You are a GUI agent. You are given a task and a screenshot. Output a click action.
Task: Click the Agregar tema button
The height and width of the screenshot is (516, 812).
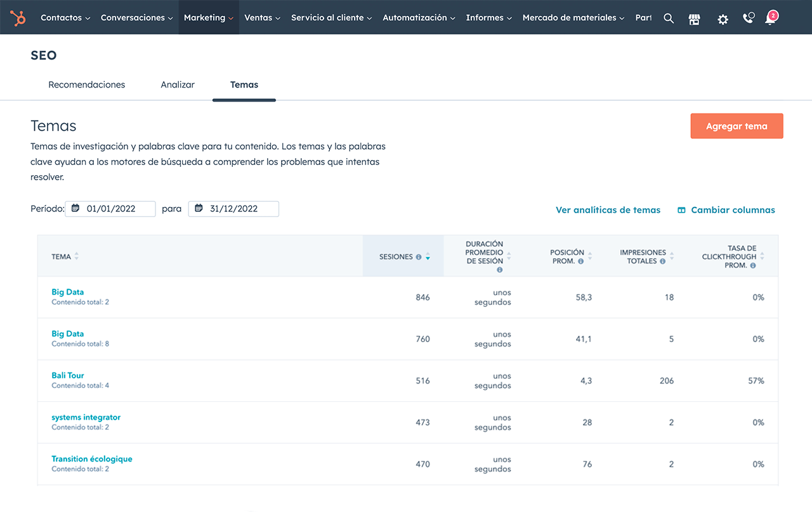737,126
